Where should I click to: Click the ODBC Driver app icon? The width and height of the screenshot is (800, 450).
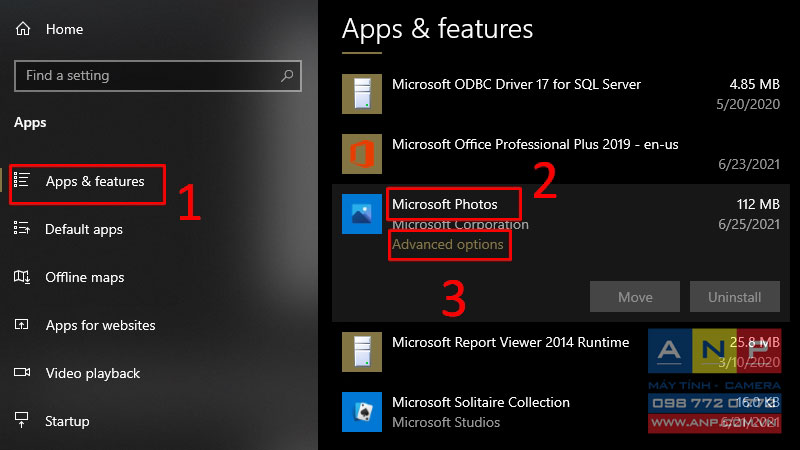pyautogui.click(x=362, y=94)
